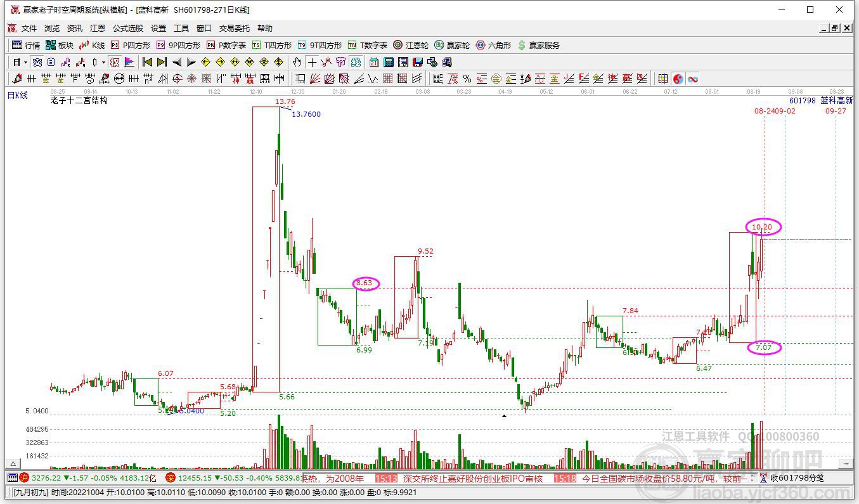Open the 设置 menu
Image resolution: width=859 pixels, height=504 pixels.
coord(158,29)
